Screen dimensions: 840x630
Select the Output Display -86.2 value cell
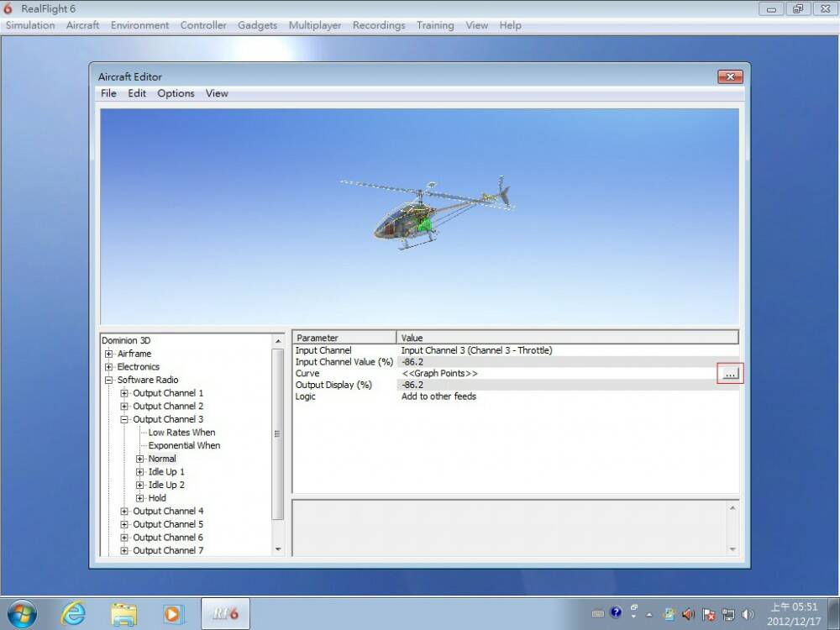point(568,386)
